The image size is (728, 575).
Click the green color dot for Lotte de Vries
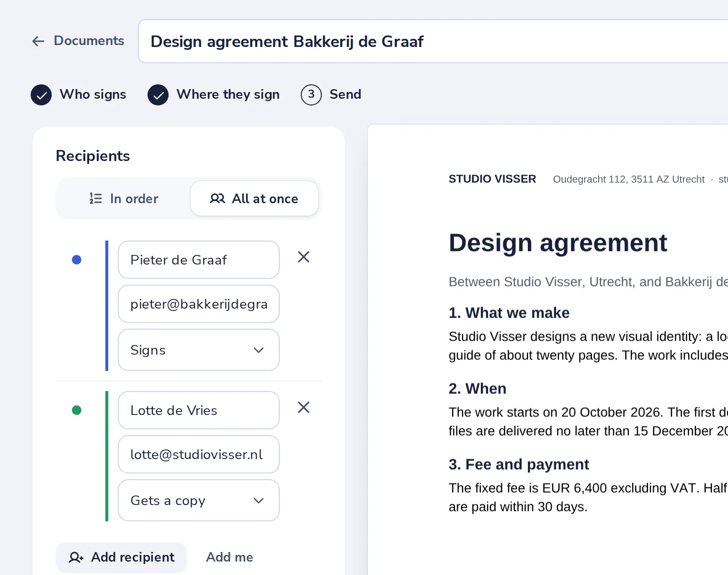[x=77, y=410]
